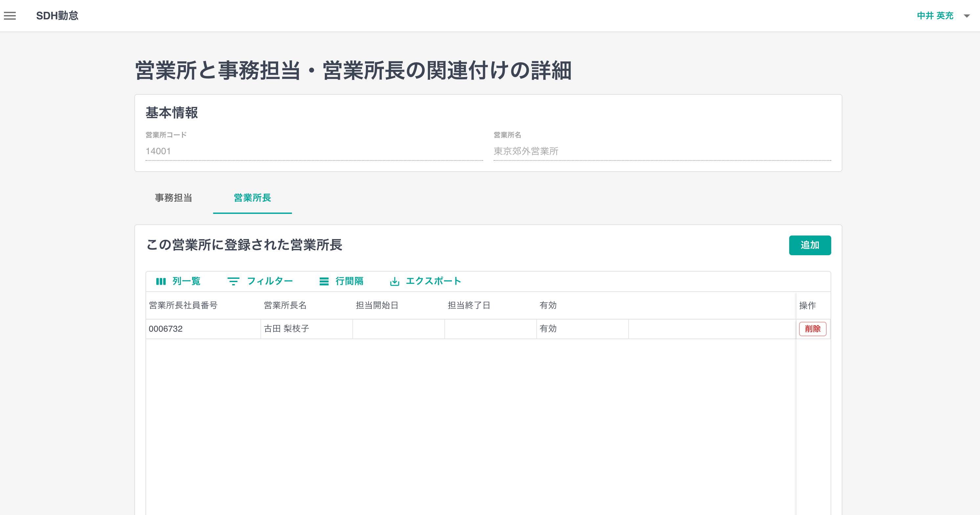The width and height of the screenshot is (980, 515).
Task: Click the filter funnel icon
Action: click(233, 281)
